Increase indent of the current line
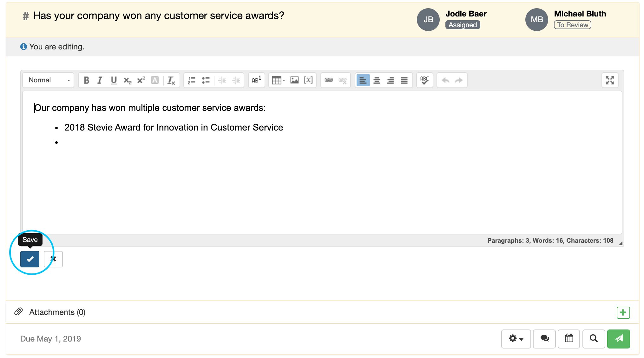The width and height of the screenshot is (644, 358). (x=236, y=80)
